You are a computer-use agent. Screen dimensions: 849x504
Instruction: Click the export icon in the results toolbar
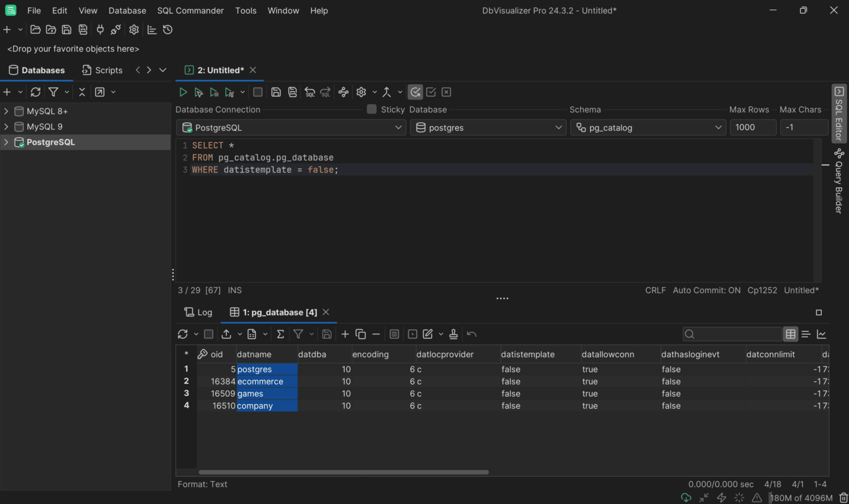226,334
